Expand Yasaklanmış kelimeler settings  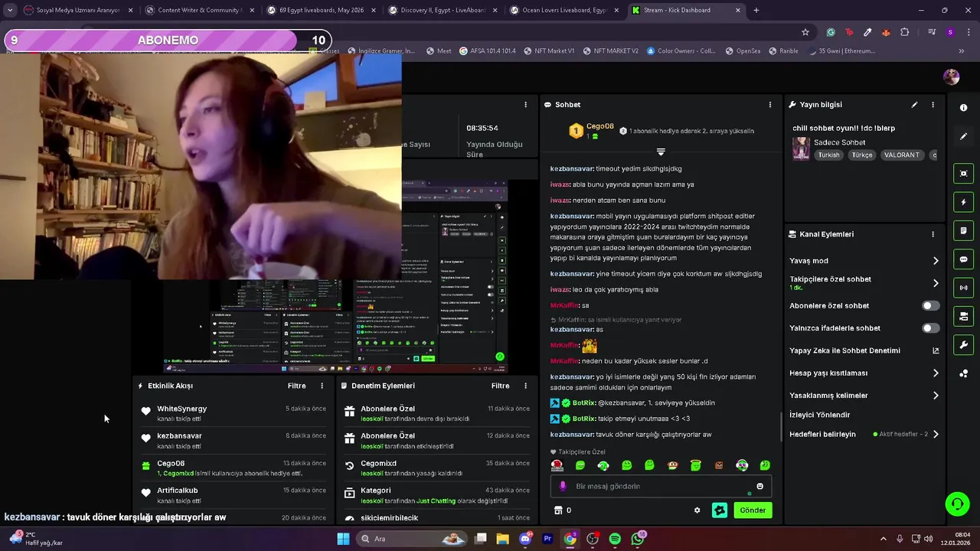point(935,396)
